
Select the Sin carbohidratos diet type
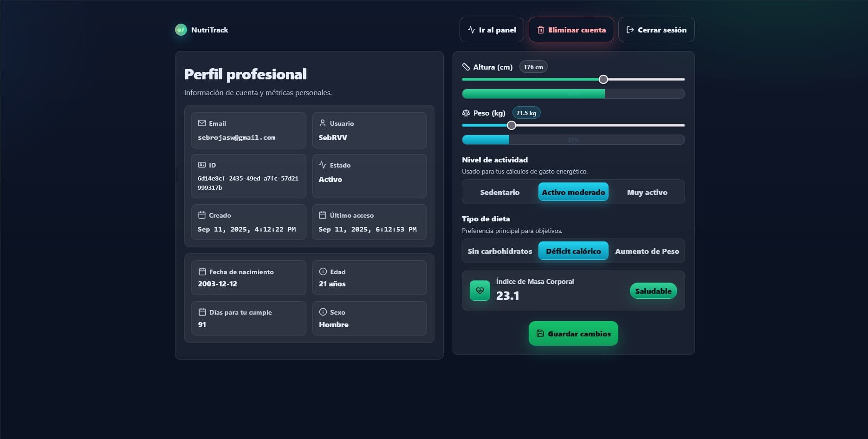[x=499, y=251]
